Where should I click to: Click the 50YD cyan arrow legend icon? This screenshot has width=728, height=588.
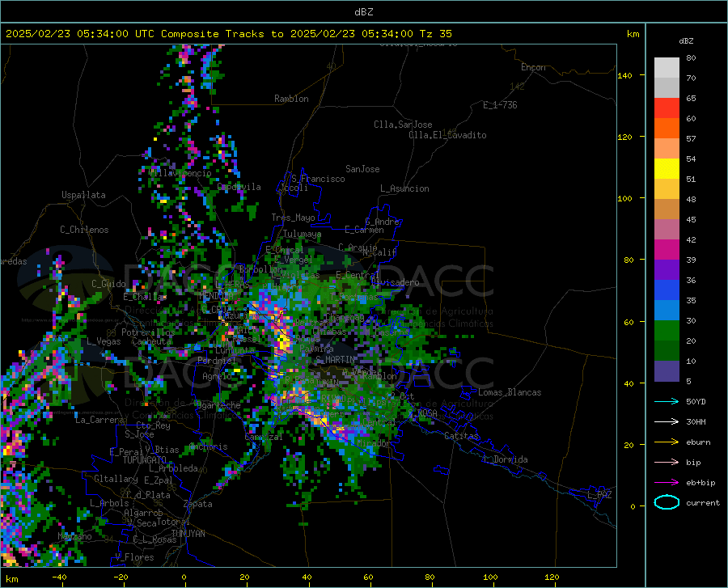pos(667,401)
